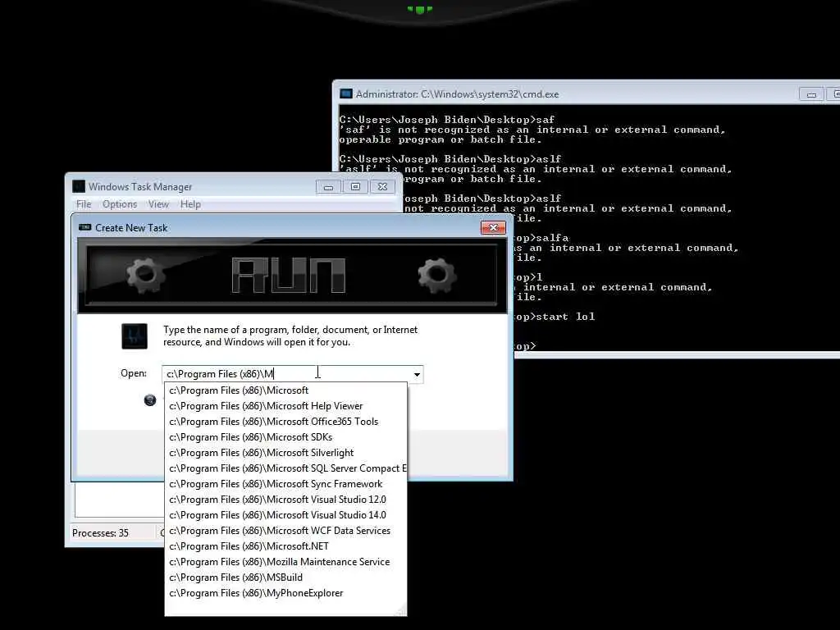This screenshot has height=630, width=840.
Task: Expand the Open combo box dropdown arrow
Action: click(x=417, y=374)
